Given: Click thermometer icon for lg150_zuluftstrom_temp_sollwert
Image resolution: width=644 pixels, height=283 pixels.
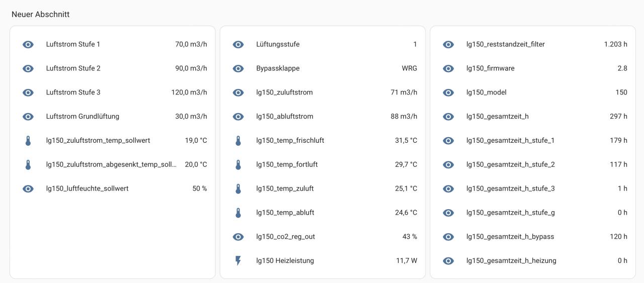Looking at the screenshot, I should point(28,141).
